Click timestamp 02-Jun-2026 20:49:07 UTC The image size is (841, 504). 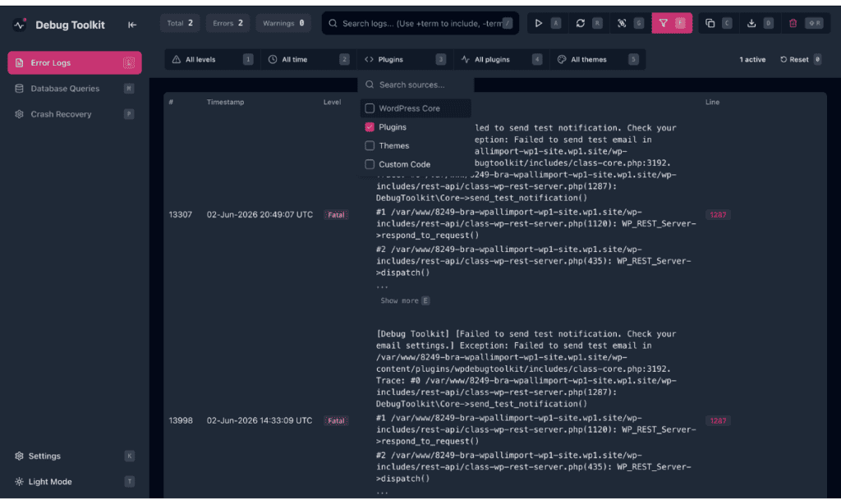(x=260, y=214)
